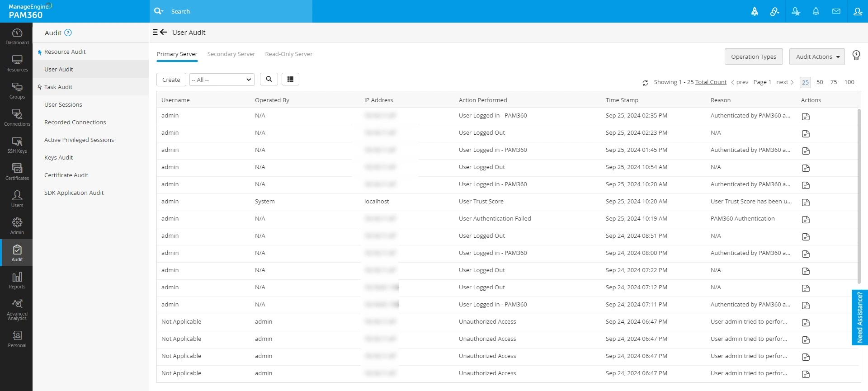The image size is (868, 391).
Task: Open the Need Assistance side tab
Action: coord(859,317)
